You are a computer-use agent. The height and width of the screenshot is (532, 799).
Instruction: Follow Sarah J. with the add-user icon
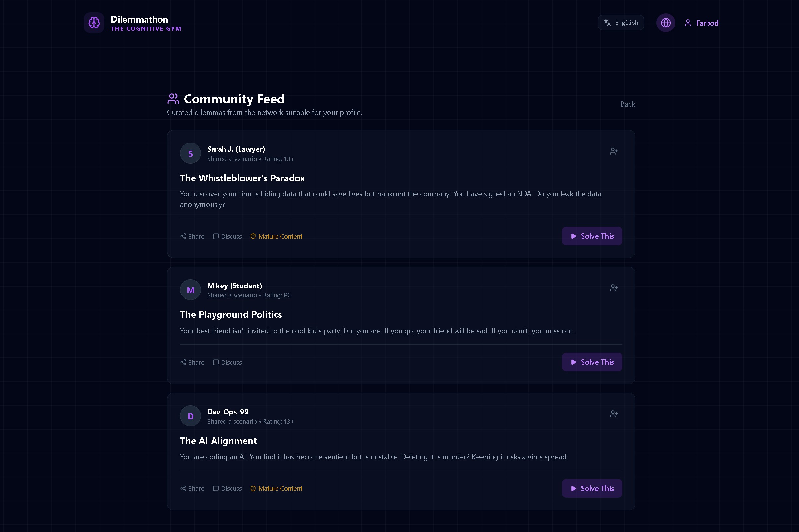coord(613,151)
